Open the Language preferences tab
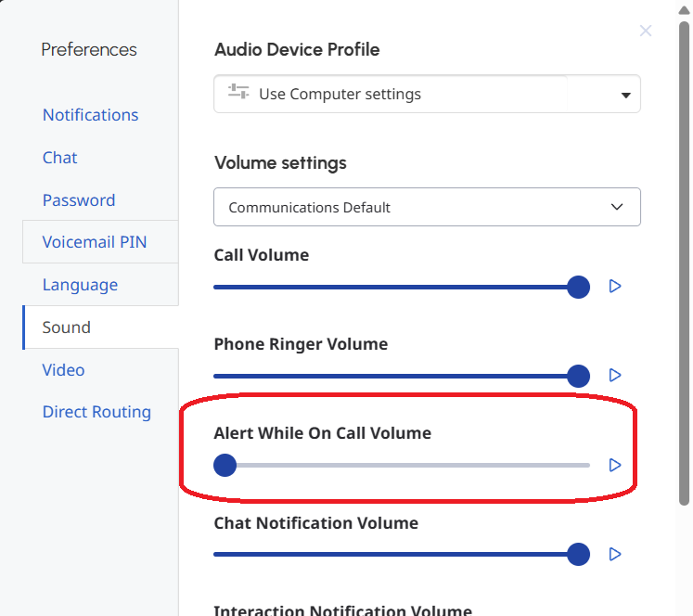Image resolution: width=693 pixels, height=616 pixels. coord(80,285)
